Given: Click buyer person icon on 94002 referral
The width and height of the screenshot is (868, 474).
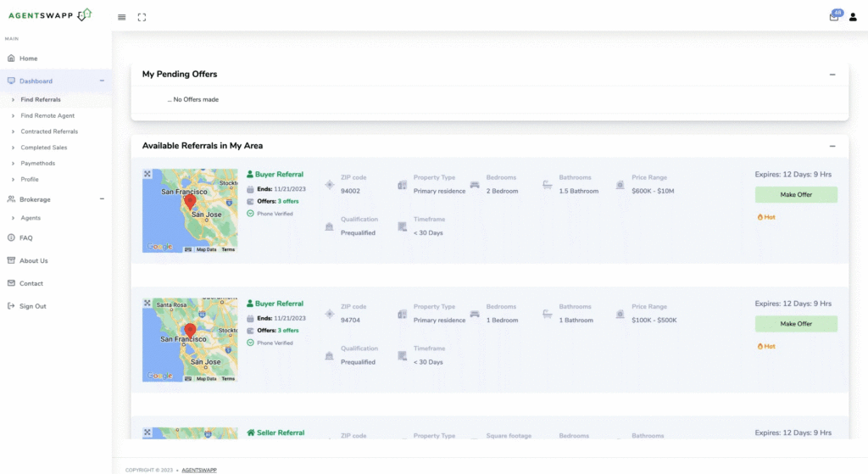Looking at the screenshot, I should point(250,174).
